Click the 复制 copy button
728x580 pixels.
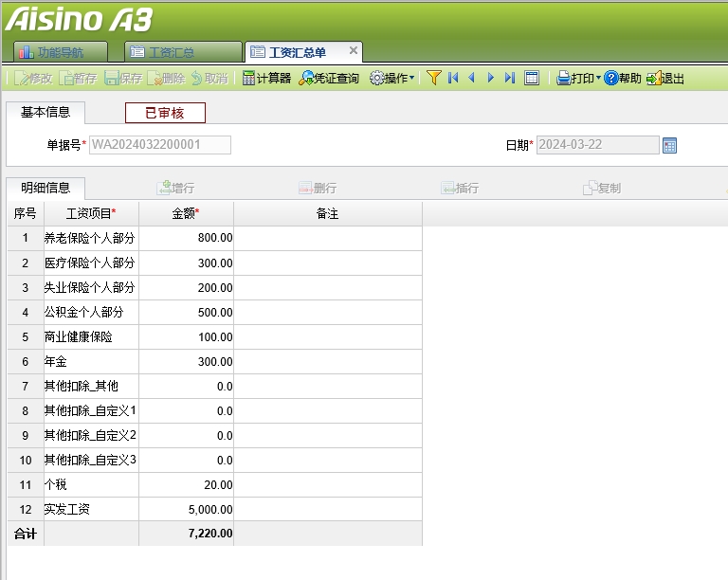point(602,188)
